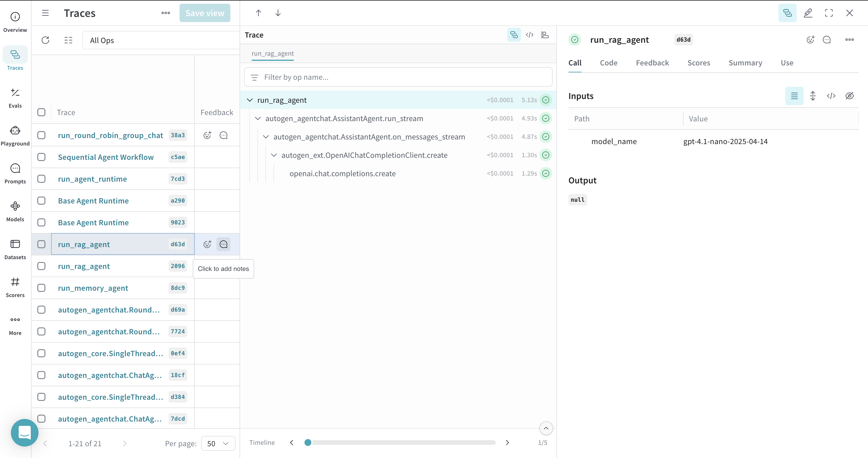Click the pencil edit icon in top bar
The image size is (868, 458).
808,13
